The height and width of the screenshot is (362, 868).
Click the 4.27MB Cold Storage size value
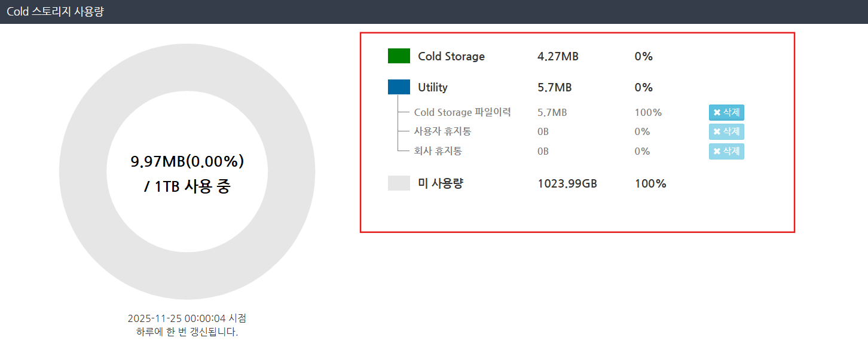(558, 57)
